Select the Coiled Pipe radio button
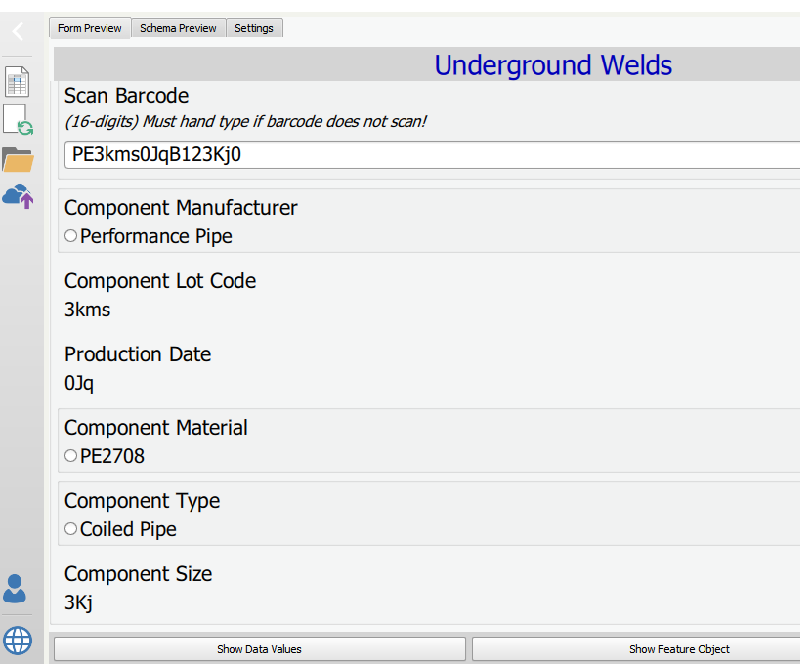Image resolution: width=812 pixels, height=664 pixels. click(x=71, y=529)
